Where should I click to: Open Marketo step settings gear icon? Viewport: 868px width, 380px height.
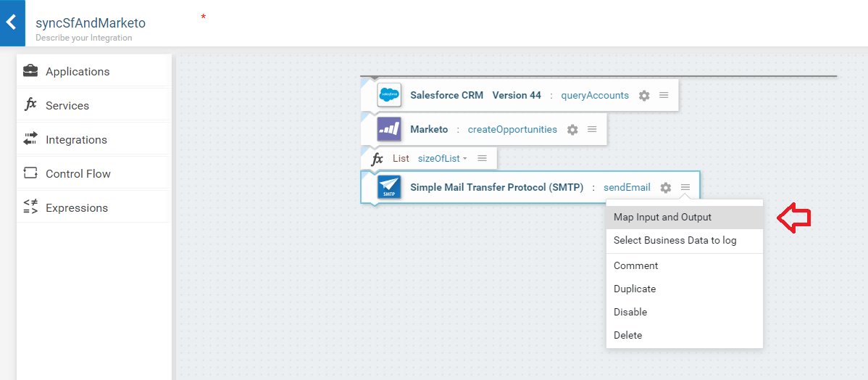coord(573,130)
